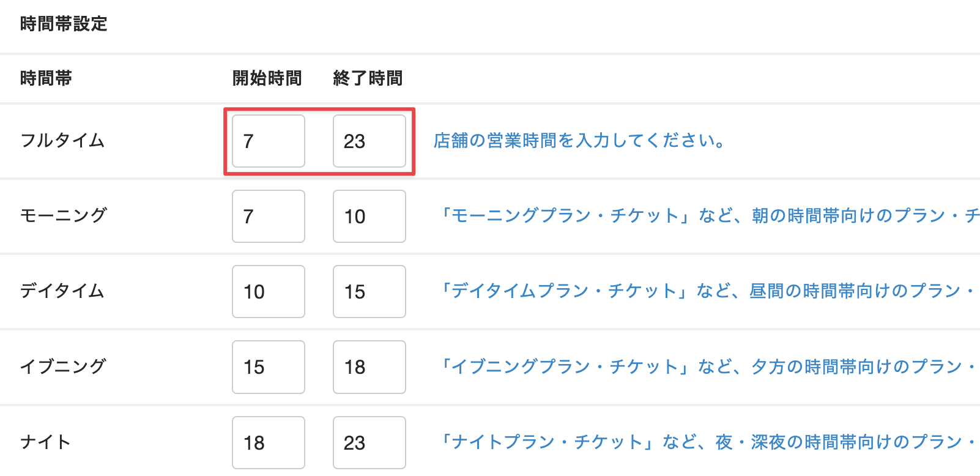Click the フルタイム start time field

tap(268, 141)
